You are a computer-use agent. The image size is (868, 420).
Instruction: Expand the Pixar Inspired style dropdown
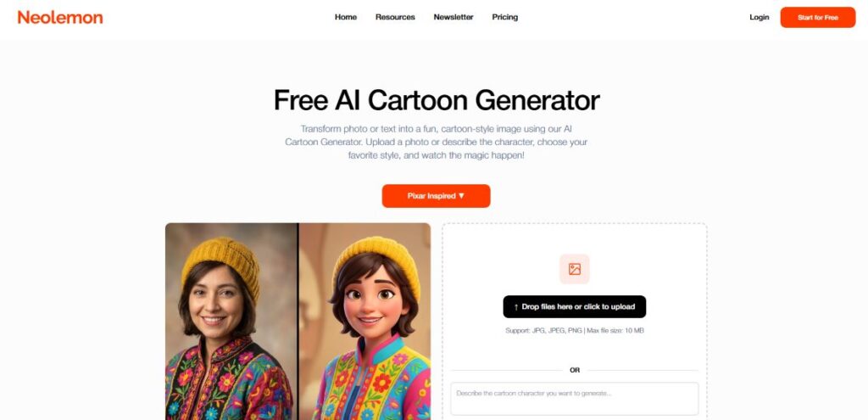click(x=437, y=196)
